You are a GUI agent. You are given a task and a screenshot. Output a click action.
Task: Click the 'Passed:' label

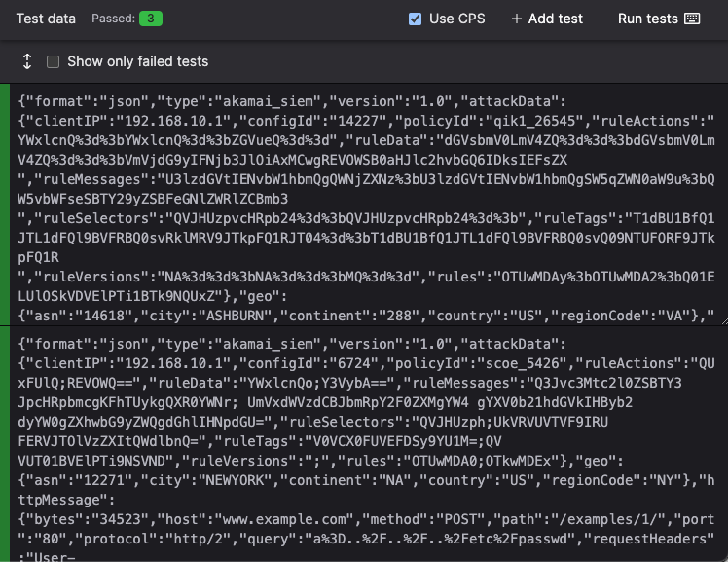[113, 19]
